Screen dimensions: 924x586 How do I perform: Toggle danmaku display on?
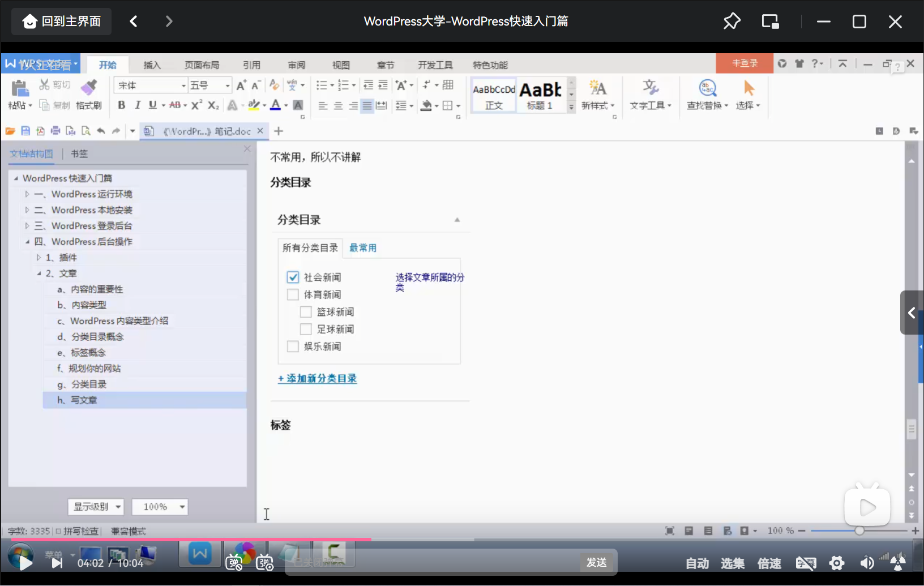(234, 562)
